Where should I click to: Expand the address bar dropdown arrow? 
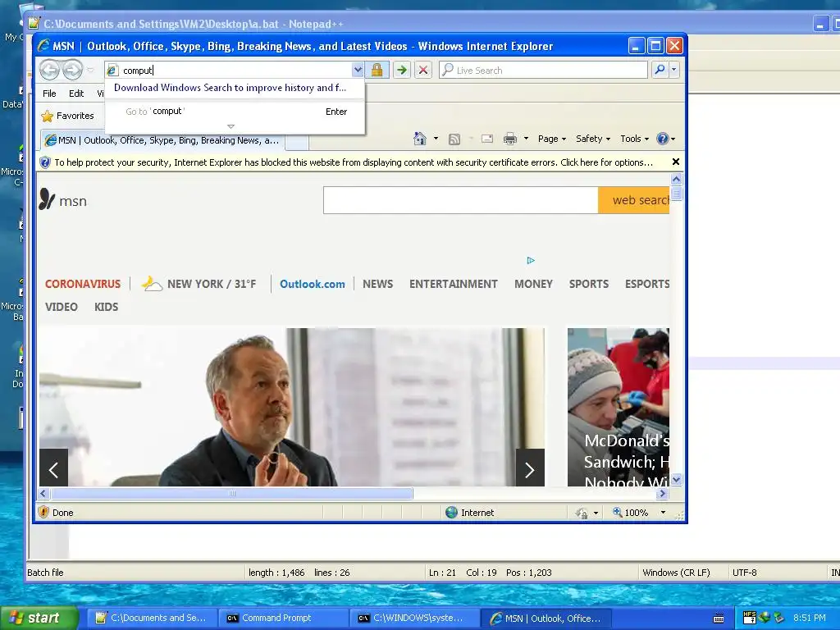[x=358, y=71]
